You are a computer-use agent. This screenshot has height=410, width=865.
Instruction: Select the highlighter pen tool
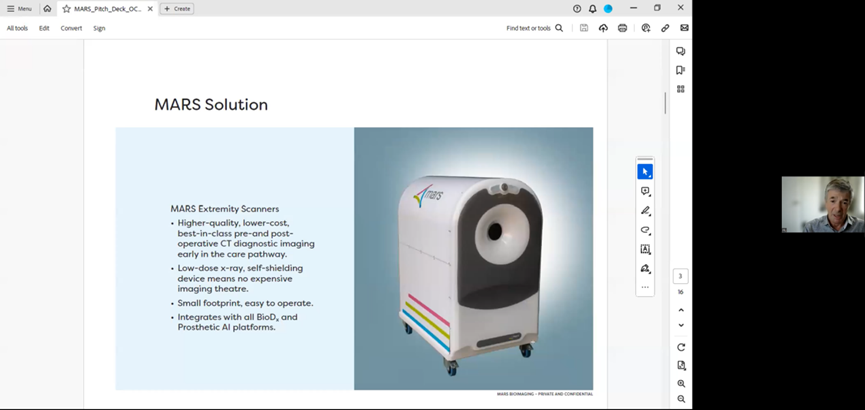coord(645,211)
